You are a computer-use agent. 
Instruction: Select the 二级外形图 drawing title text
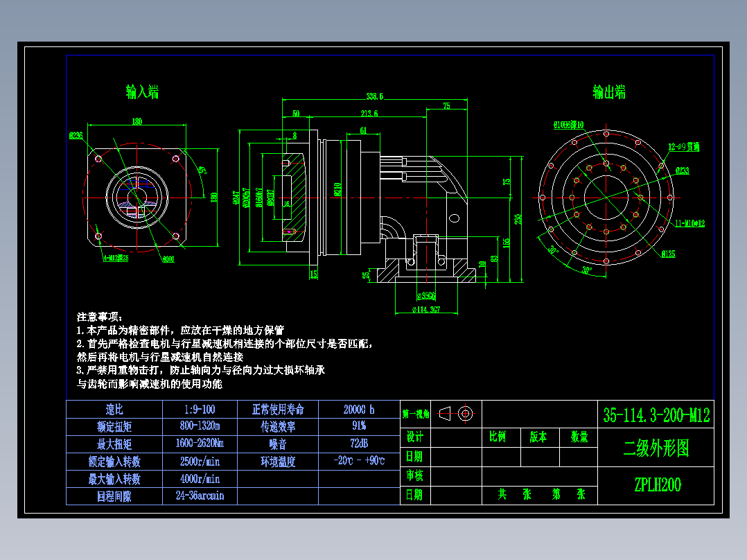point(656,448)
